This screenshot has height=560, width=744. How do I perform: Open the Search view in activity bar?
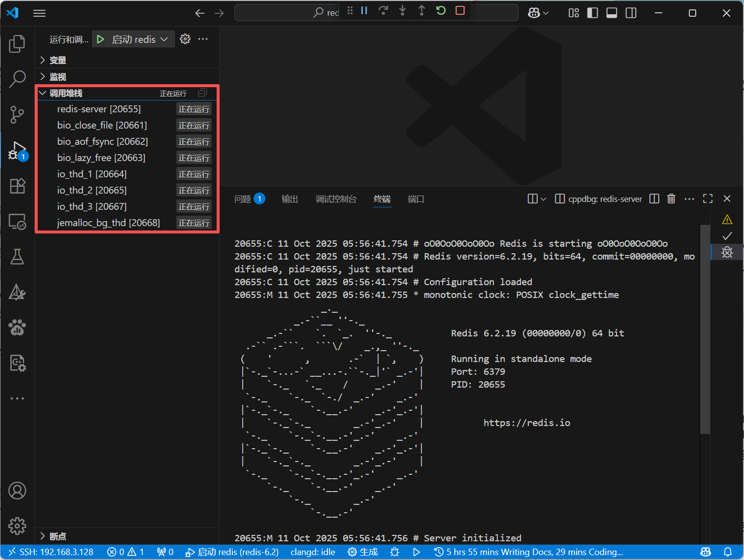[17, 79]
